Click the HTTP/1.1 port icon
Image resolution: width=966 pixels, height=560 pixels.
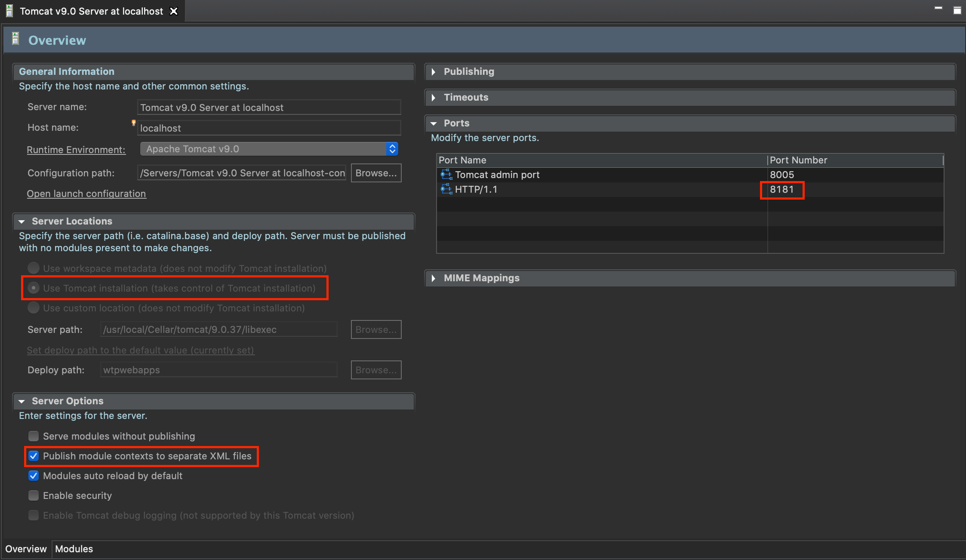[446, 189]
